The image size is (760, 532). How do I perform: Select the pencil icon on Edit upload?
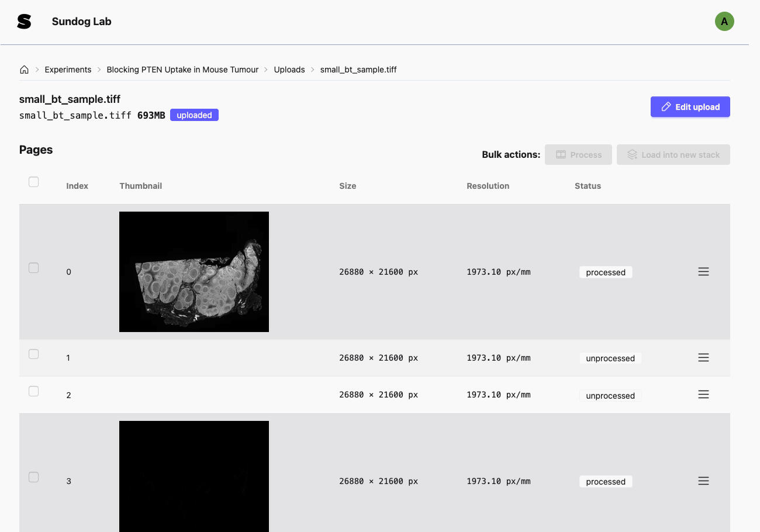click(666, 106)
